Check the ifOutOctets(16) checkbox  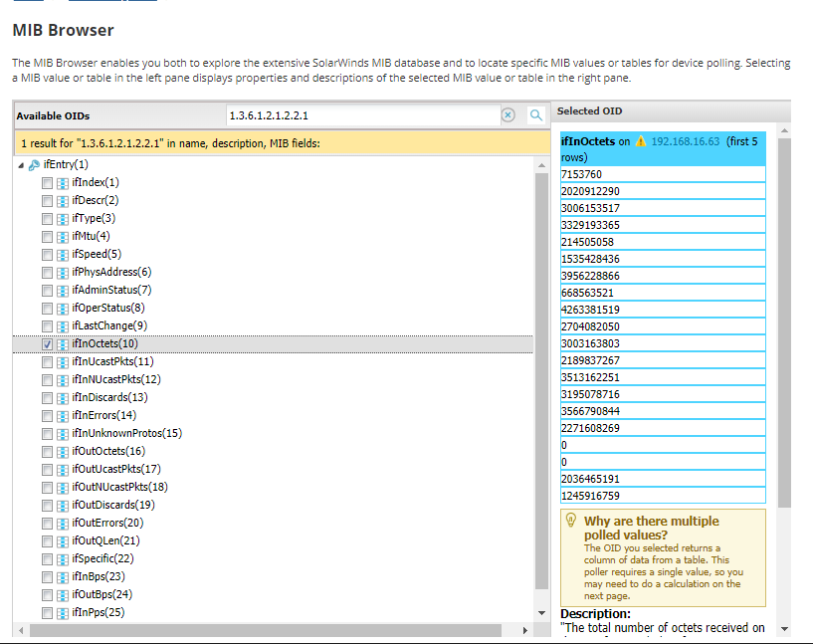point(47,452)
